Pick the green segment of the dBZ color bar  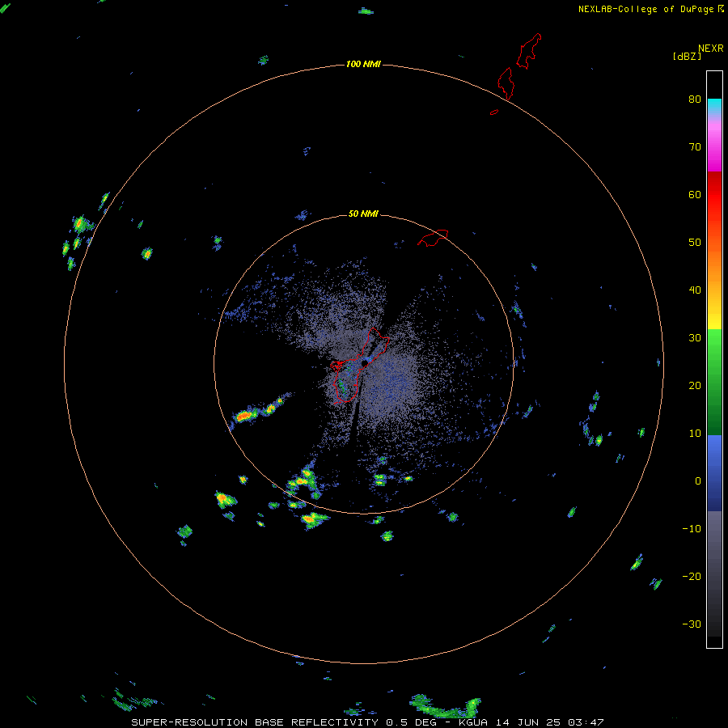[x=714, y=382]
